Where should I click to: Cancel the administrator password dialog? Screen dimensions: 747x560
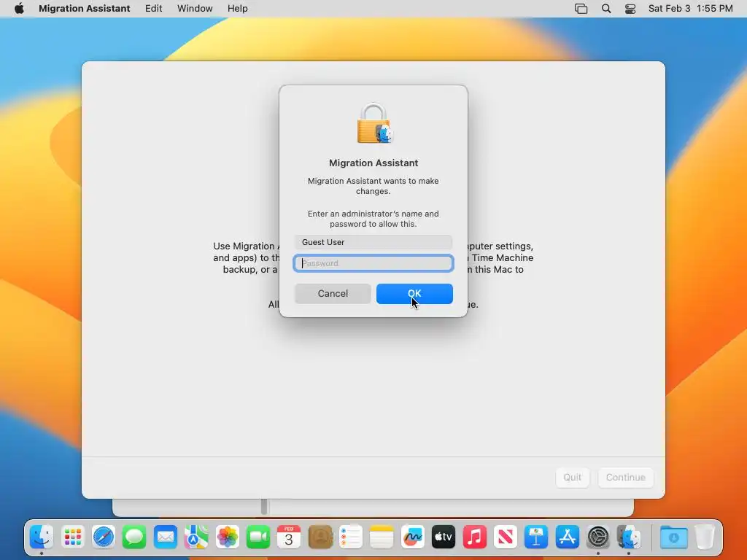tap(333, 294)
